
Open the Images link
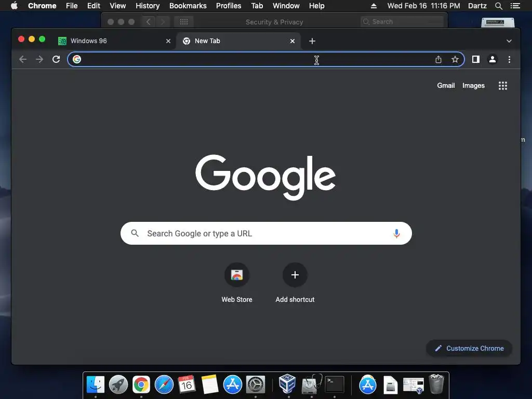(473, 86)
